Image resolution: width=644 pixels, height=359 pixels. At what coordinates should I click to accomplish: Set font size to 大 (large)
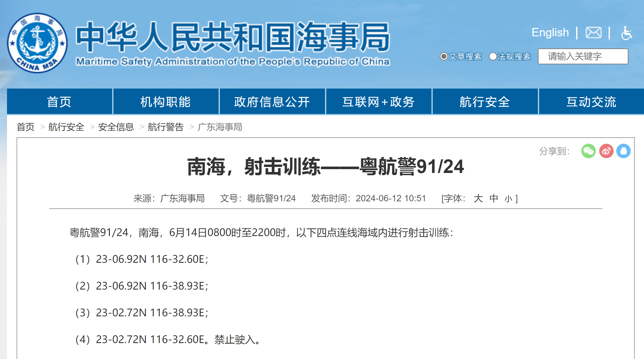(478, 198)
